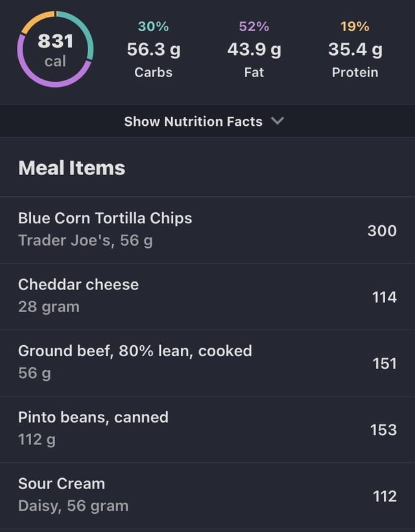
Task: Select the 56.3 g Carbs value
Action: pyautogui.click(x=153, y=49)
